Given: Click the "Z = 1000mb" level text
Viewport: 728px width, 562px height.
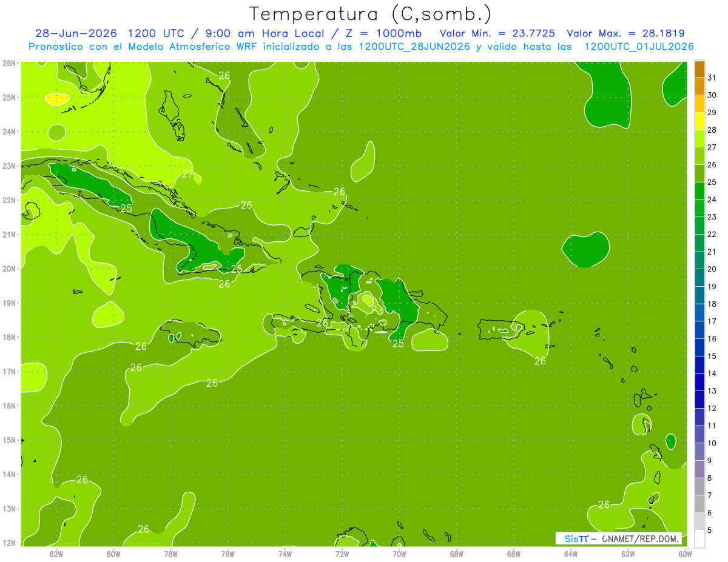Looking at the screenshot, I should point(382,33).
